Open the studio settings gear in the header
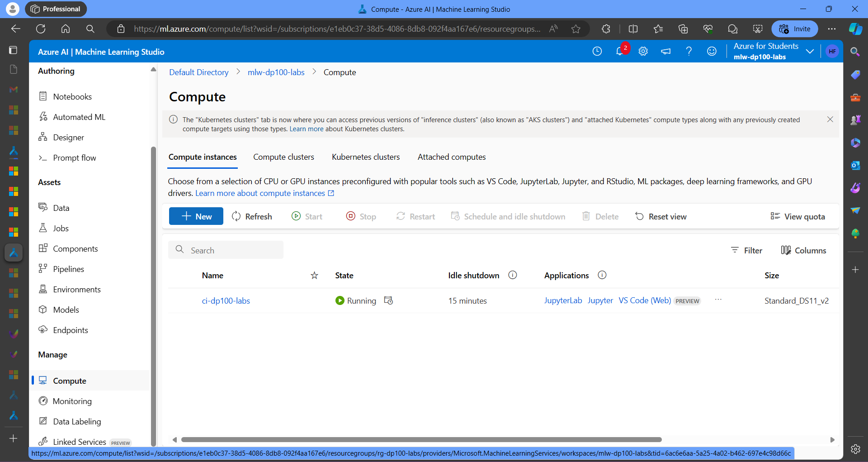This screenshot has height=462, width=868. [x=643, y=51]
